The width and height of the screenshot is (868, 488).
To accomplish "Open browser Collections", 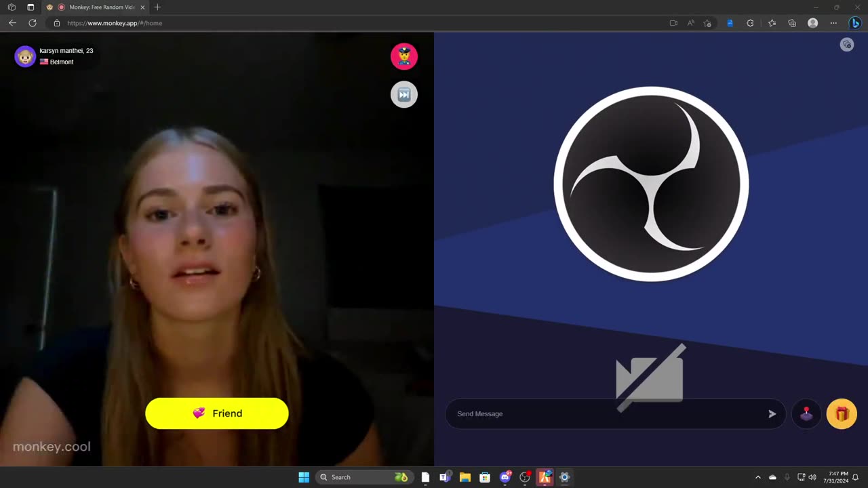I will [792, 23].
